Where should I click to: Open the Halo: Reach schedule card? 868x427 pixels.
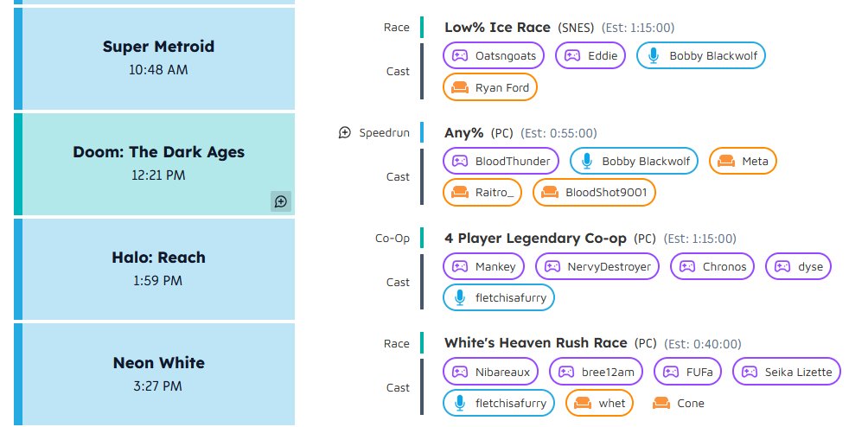click(155, 270)
